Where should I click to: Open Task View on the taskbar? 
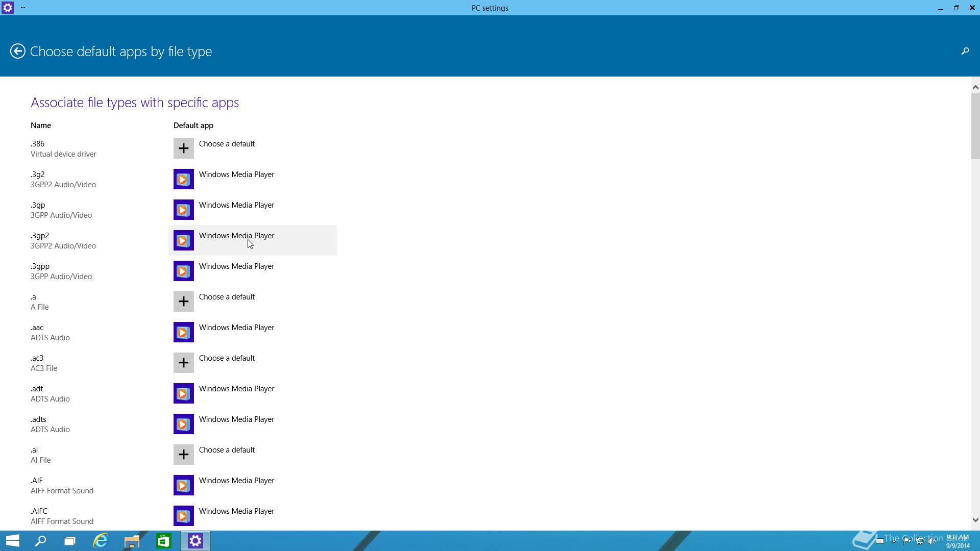coord(70,541)
